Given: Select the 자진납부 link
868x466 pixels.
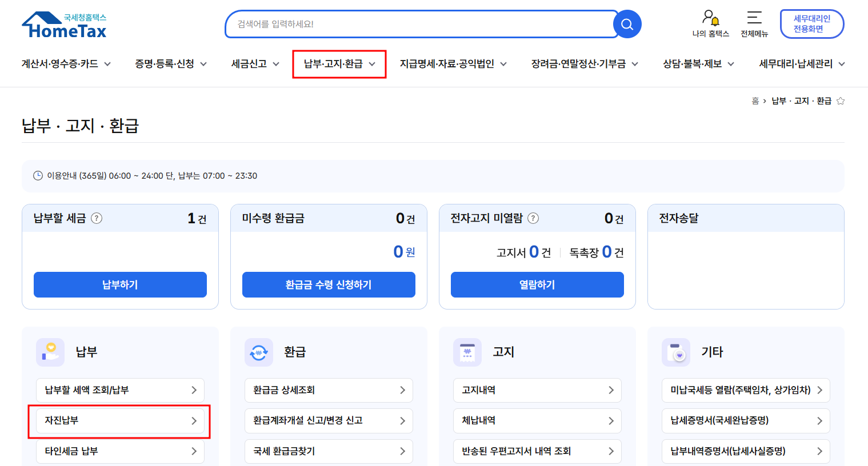Looking at the screenshot, I should (x=120, y=421).
